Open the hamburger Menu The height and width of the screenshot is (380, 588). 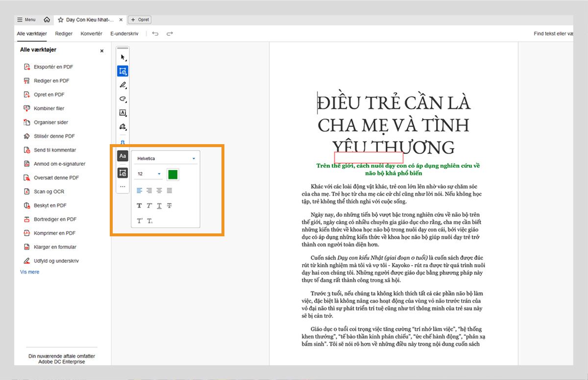pyautogui.click(x=26, y=20)
